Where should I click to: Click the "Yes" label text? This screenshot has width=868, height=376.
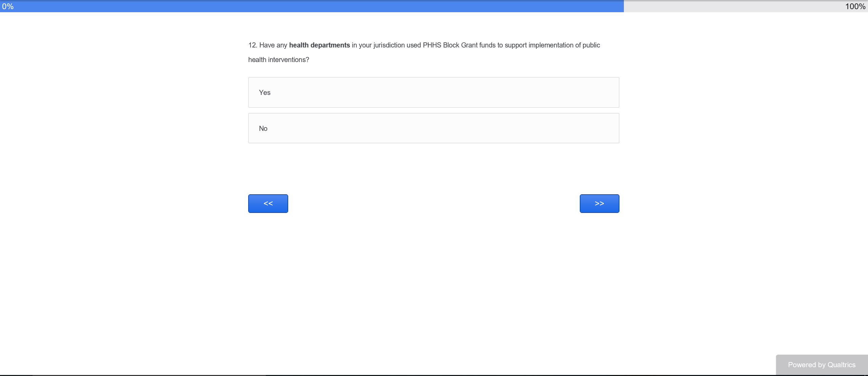264,93
